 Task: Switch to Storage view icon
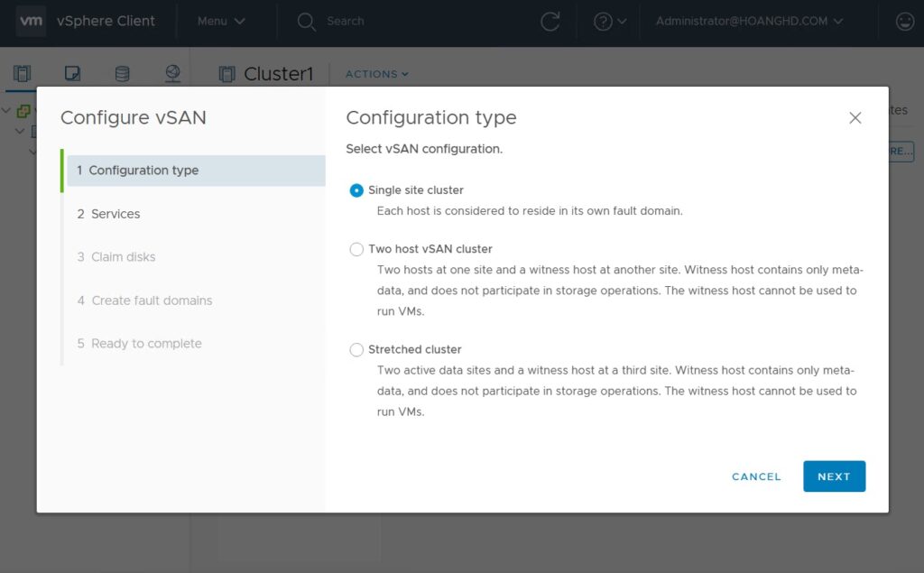click(x=122, y=74)
